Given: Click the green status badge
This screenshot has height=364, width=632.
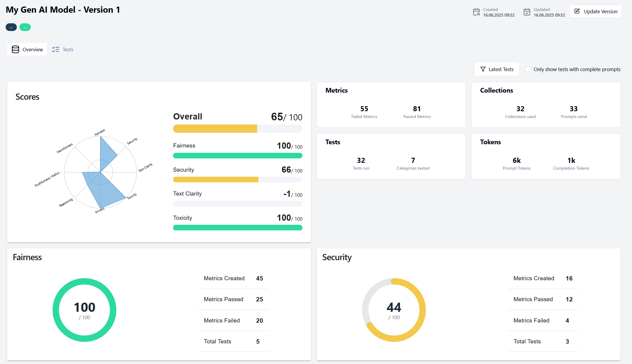Looking at the screenshot, I should pos(25,27).
